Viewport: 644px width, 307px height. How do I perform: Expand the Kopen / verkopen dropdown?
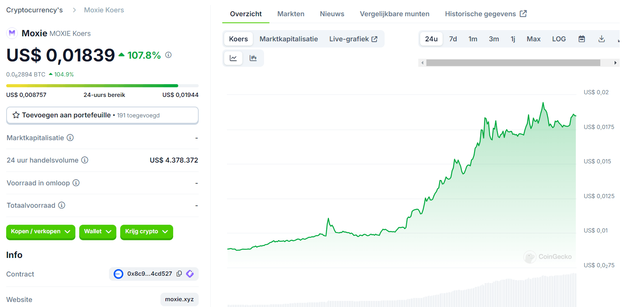point(41,232)
